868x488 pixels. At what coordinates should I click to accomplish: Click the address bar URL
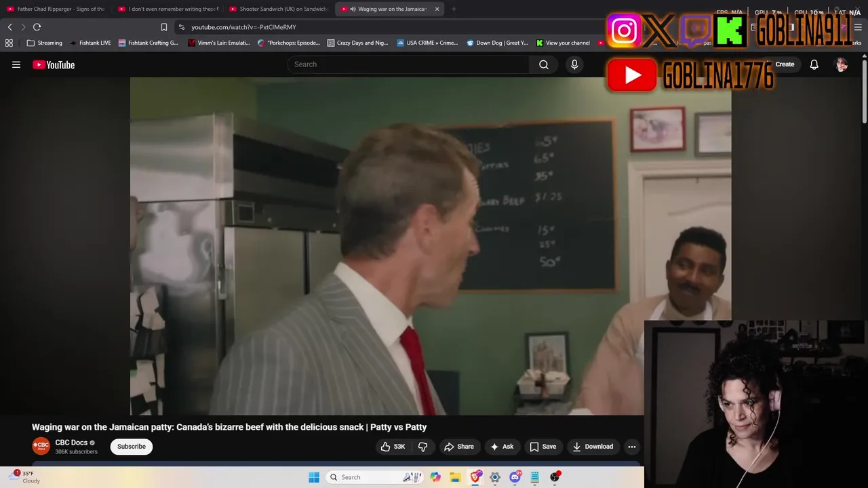pyautogui.click(x=243, y=27)
